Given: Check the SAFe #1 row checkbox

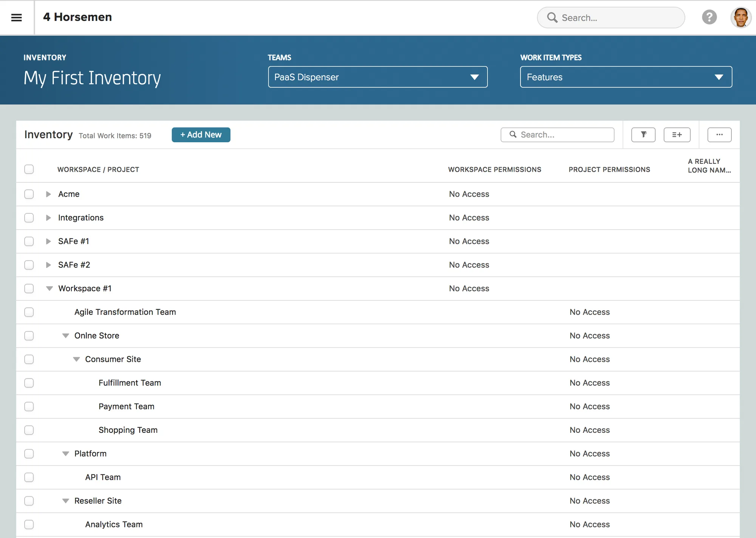Looking at the screenshot, I should pyautogui.click(x=29, y=241).
